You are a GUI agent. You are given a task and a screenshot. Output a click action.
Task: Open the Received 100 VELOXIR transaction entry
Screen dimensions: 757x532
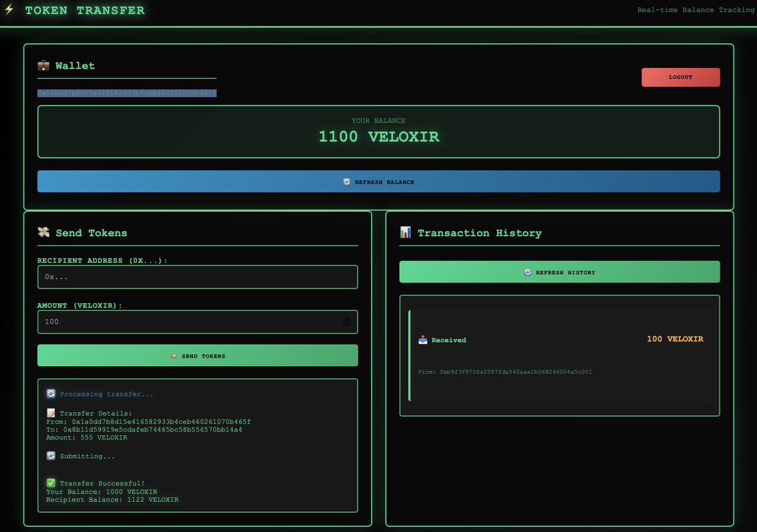560,356
